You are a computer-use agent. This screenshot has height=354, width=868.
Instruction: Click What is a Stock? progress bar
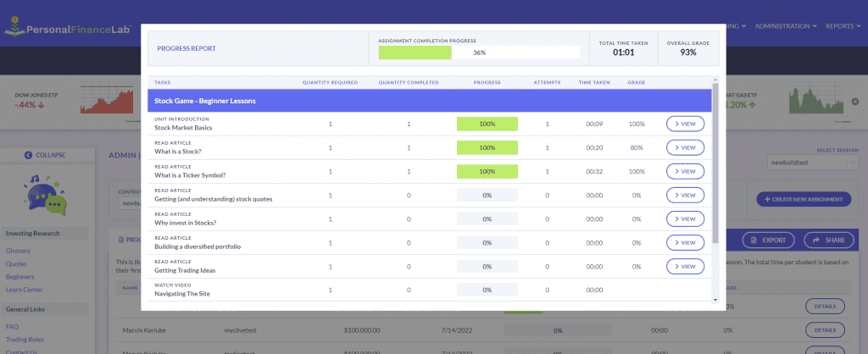pyautogui.click(x=487, y=147)
